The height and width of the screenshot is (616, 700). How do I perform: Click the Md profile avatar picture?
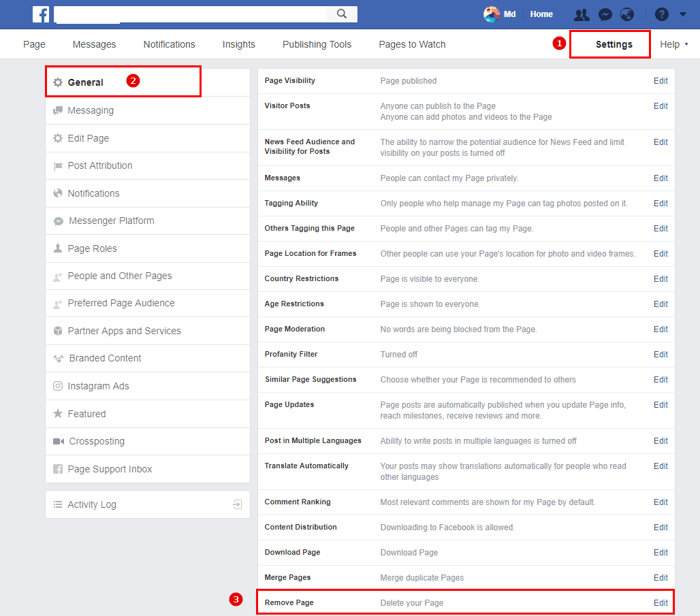pyautogui.click(x=491, y=14)
